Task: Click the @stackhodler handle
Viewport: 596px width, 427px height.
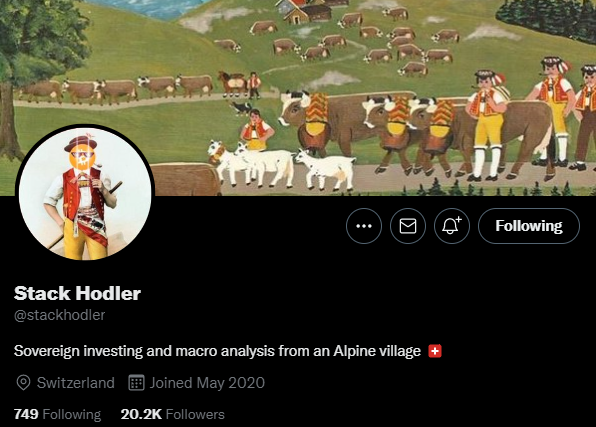Action: tap(59, 315)
